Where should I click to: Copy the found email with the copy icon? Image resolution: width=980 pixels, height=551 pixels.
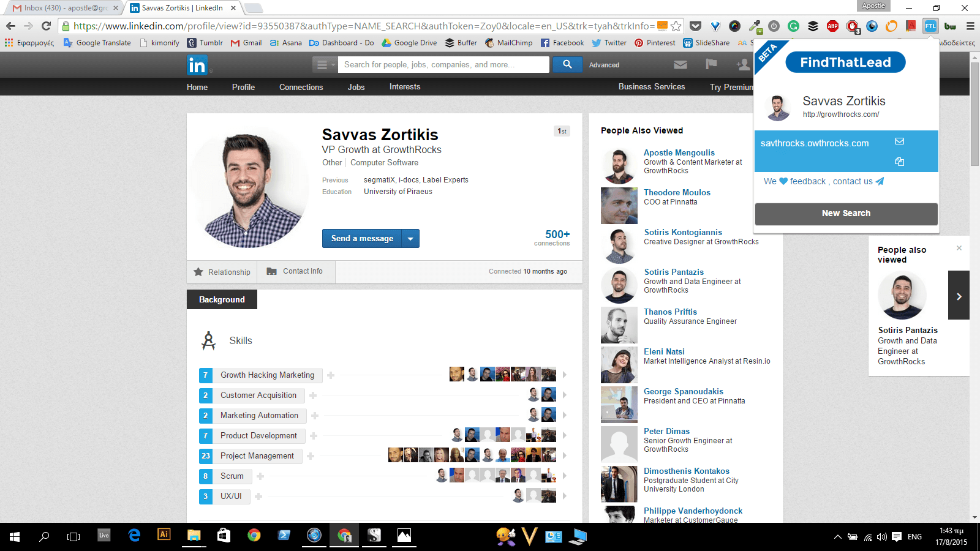coord(900,162)
